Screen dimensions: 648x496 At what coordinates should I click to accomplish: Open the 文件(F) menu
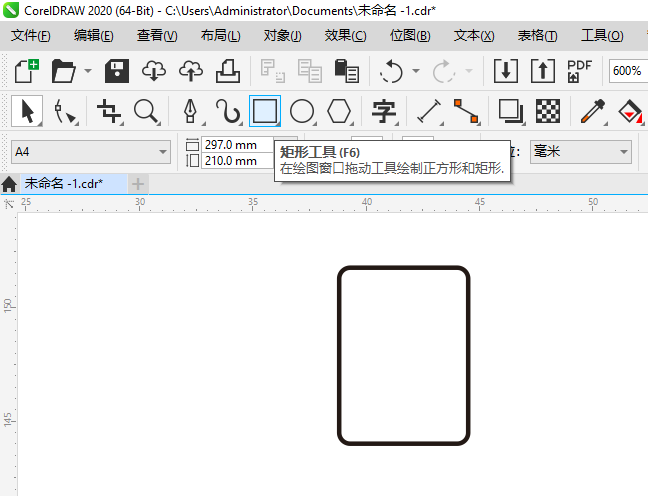click(x=31, y=36)
